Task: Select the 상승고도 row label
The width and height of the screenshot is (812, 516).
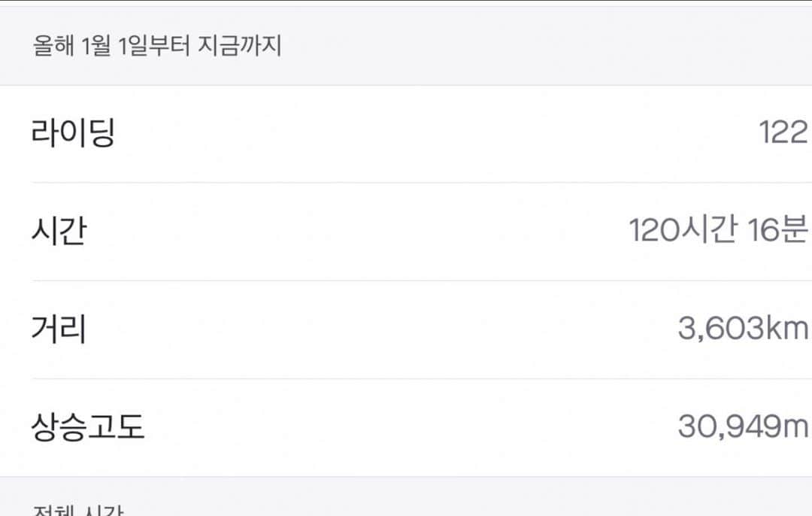Action: [x=87, y=427]
